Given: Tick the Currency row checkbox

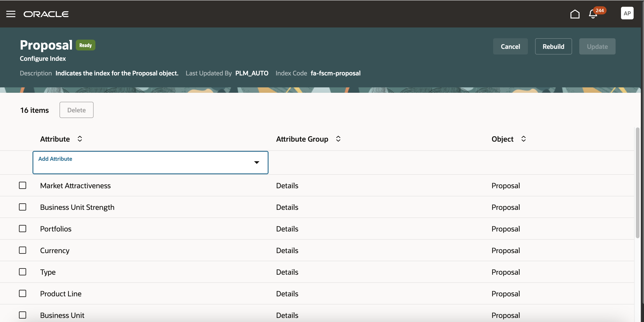Looking at the screenshot, I should [x=23, y=250].
